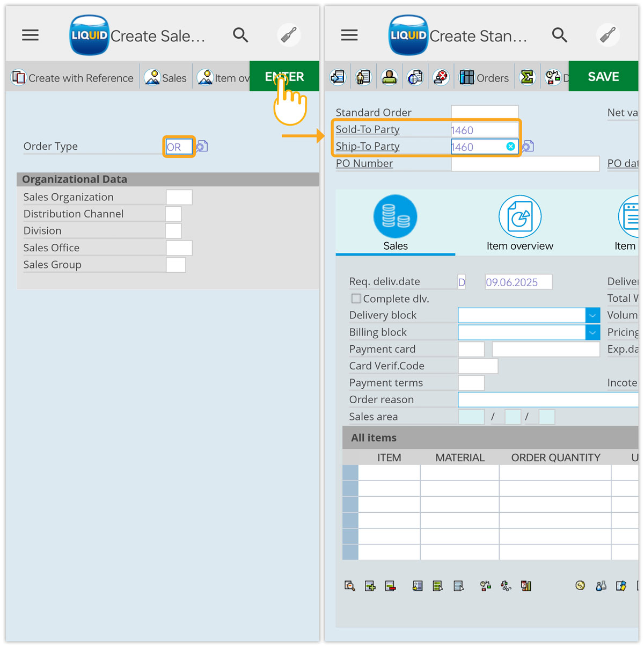Click the Order Type field containing OR

tap(179, 147)
